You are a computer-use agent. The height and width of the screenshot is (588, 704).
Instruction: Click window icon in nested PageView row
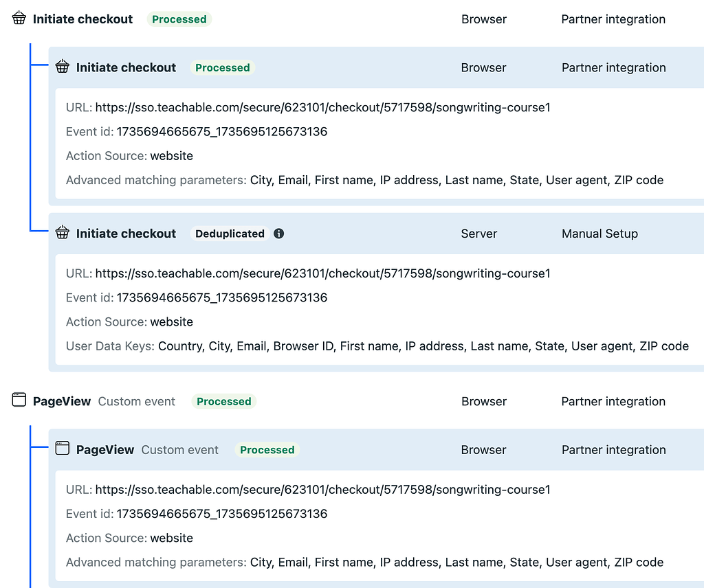coord(63,450)
